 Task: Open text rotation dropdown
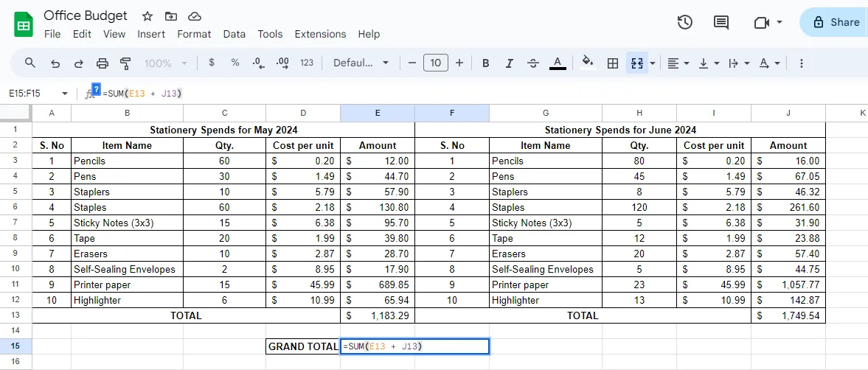tap(769, 63)
